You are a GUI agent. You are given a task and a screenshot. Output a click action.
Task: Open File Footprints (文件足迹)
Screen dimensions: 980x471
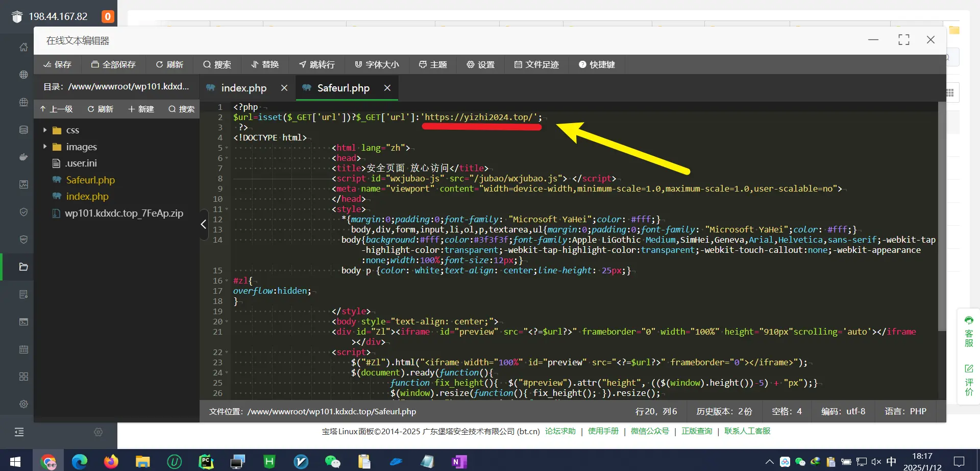coord(536,64)
